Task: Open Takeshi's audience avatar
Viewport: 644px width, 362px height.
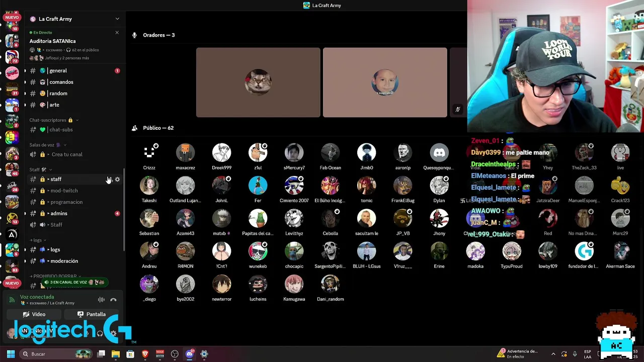Action: click(149, 186)
